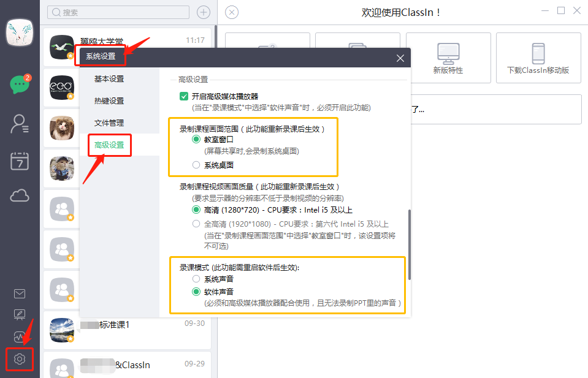This screenshot has width=588, height=378.
Task: Toggle the 开启高级媒体播放器 checkbox
Action: pos(184,96)
